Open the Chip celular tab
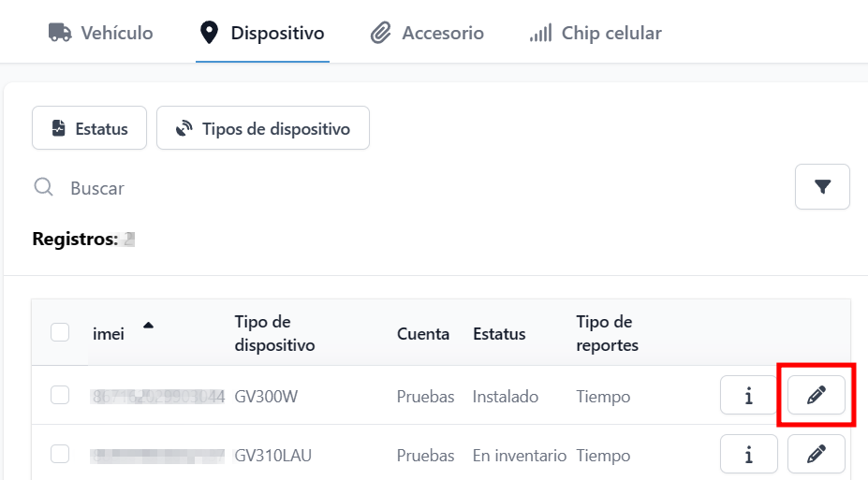 point(611,34)
